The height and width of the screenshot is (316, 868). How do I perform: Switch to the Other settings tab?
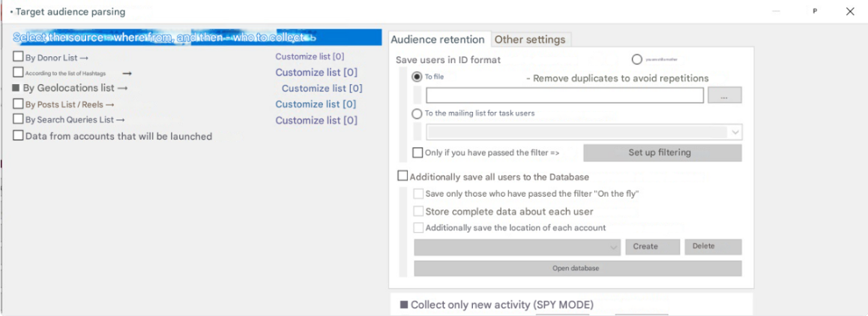[530, 39]
